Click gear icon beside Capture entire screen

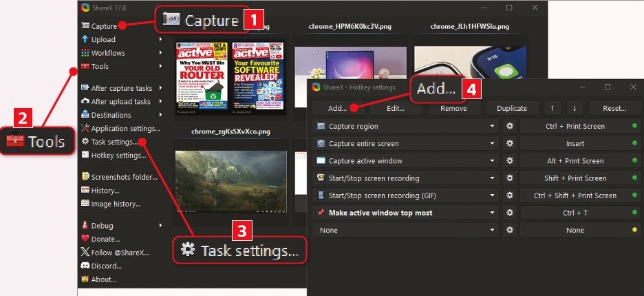pyautogui.click(x=510, y=144)
